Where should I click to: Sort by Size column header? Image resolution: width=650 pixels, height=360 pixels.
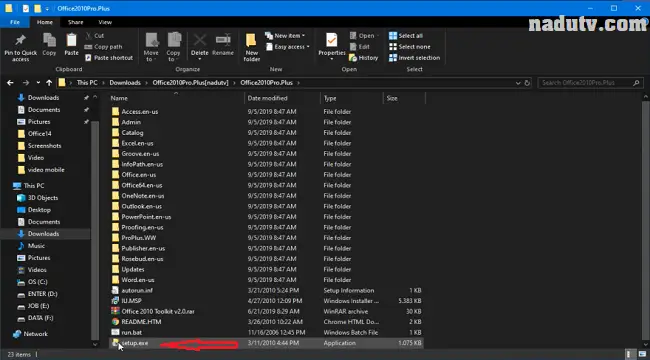(x=392, y=99)
